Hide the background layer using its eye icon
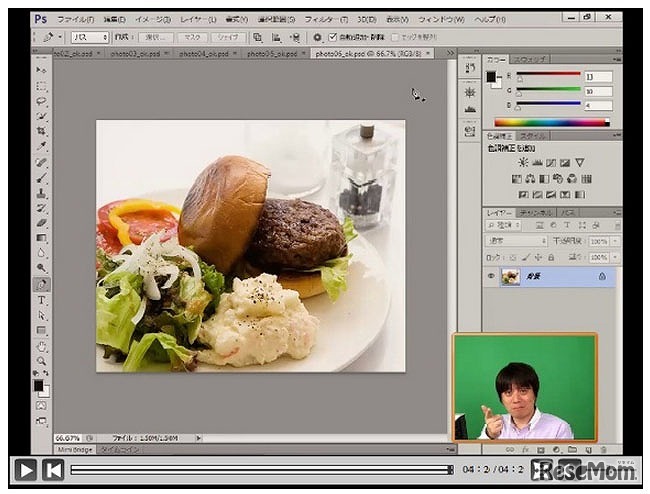The image size is (650, 494). (x=491, y=277)
